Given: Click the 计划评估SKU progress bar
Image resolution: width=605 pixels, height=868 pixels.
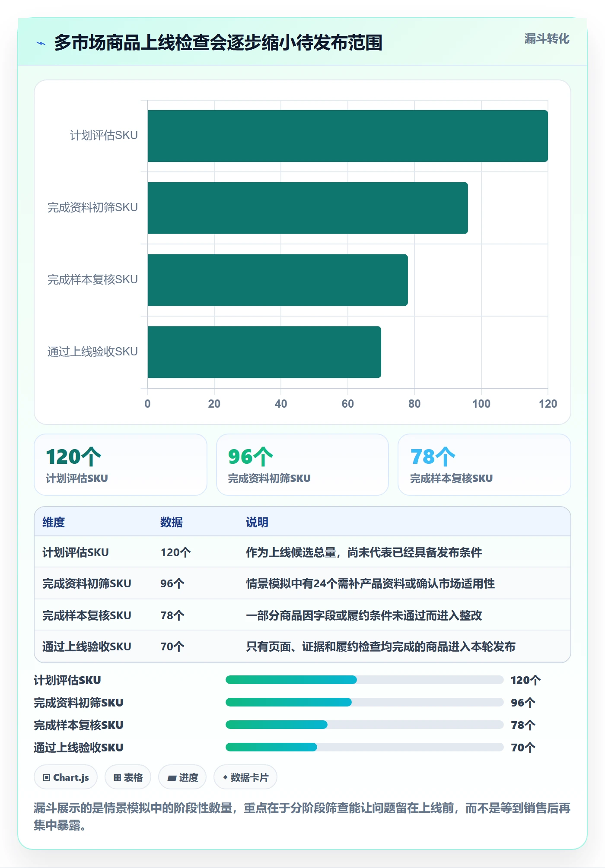Looking at the screenshot, I should click(365, 680).
